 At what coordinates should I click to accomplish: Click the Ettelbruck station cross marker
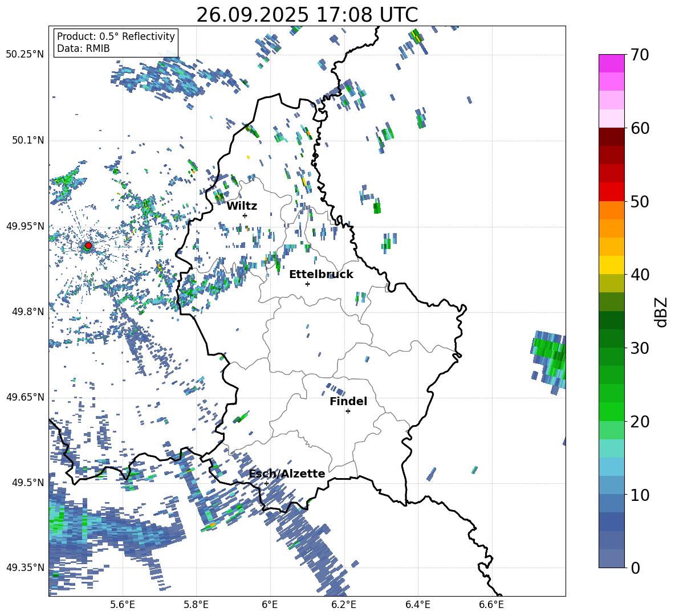[x=307, y=284]
